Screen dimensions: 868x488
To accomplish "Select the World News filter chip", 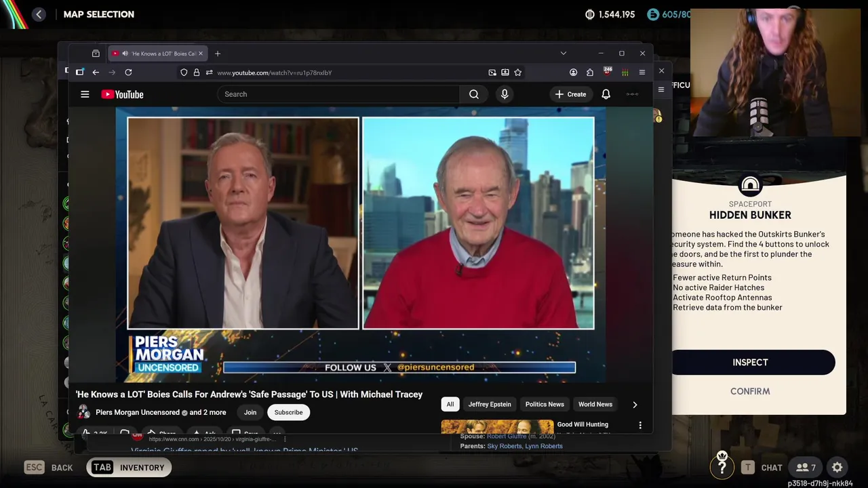I will tap(595, 404).
